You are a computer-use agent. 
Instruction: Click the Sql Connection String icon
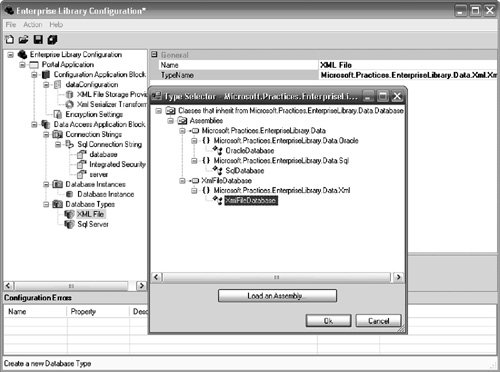coord(69,144)
